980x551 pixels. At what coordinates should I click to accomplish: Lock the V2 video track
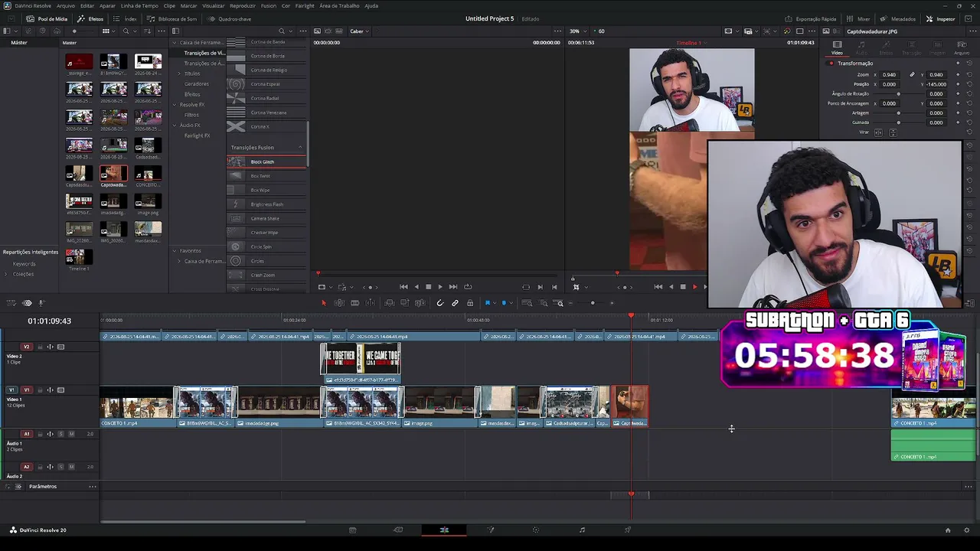coord(40,347)
